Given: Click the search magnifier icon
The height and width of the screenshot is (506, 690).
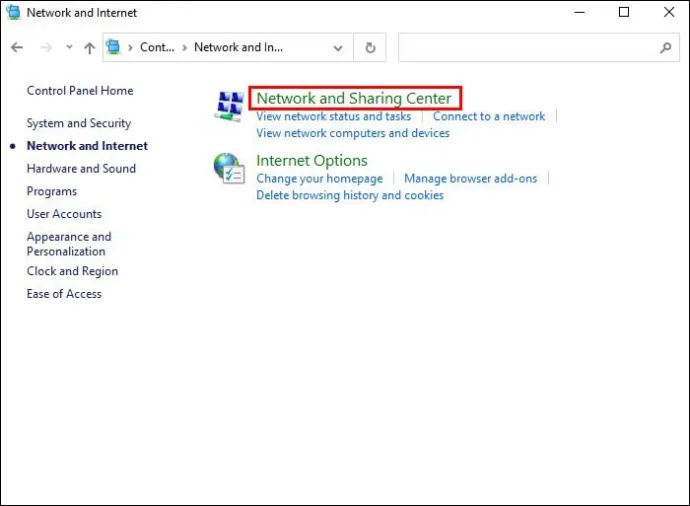Looking at the screenshot, I should click(x=666, y=47).
